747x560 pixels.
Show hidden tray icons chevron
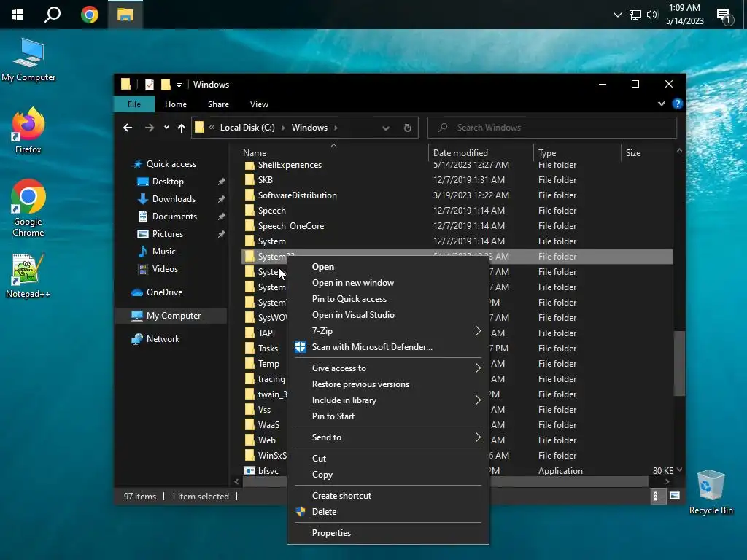point(617,15)
